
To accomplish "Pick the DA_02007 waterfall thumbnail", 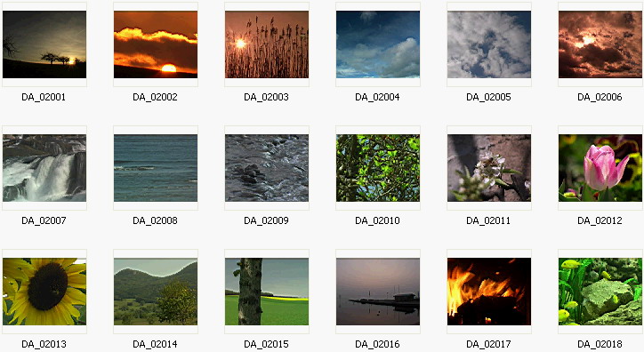I will [44, 168].
